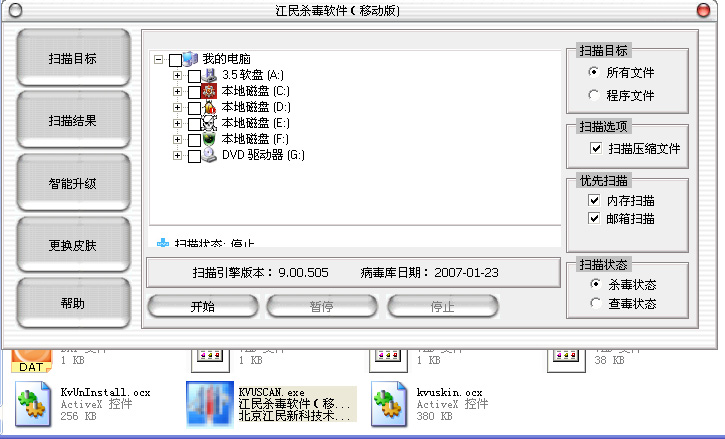Screen dimensions: 725x439
Task: Select the DVD 驱动器 (G:) label
Action: click(x=263, y=155)
